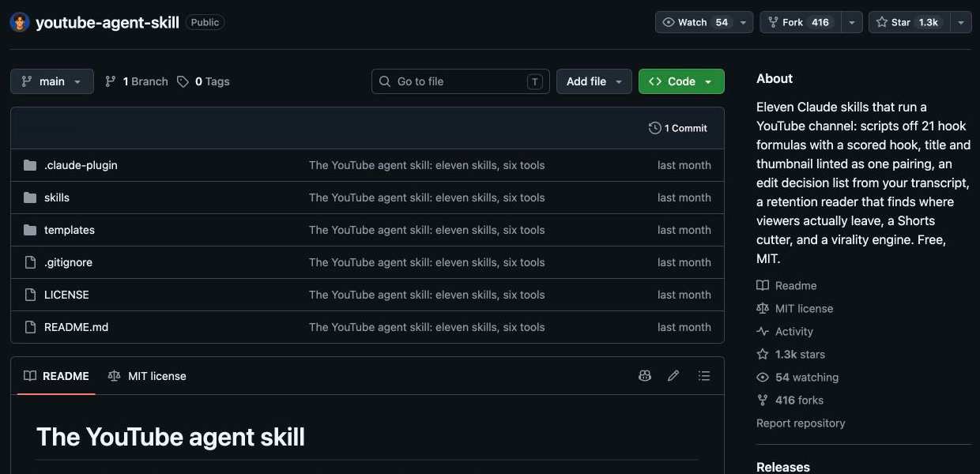The width and height of the screenshot is (980, 474).
Task: Click the scales icon beside MIT license sidebar
Action: pos(763,308)
